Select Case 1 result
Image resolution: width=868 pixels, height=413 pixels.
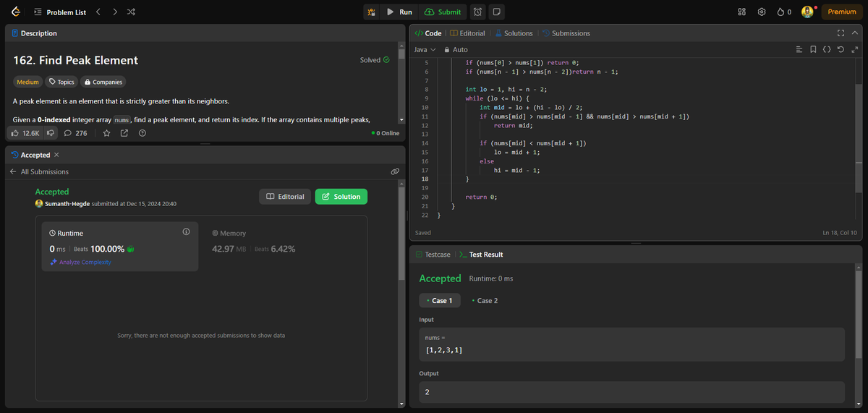click(x=440, y=300)
